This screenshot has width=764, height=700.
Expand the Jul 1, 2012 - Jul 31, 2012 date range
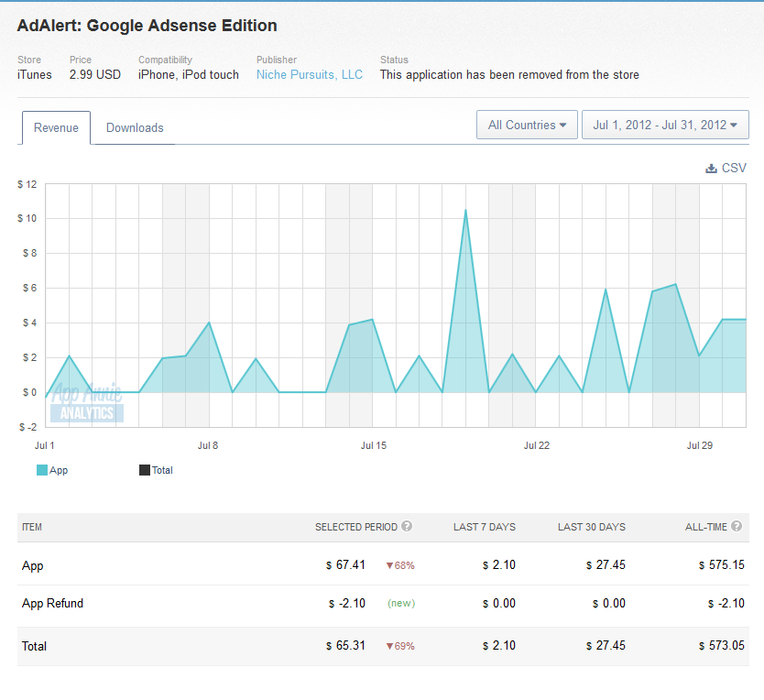coord(665,125)
